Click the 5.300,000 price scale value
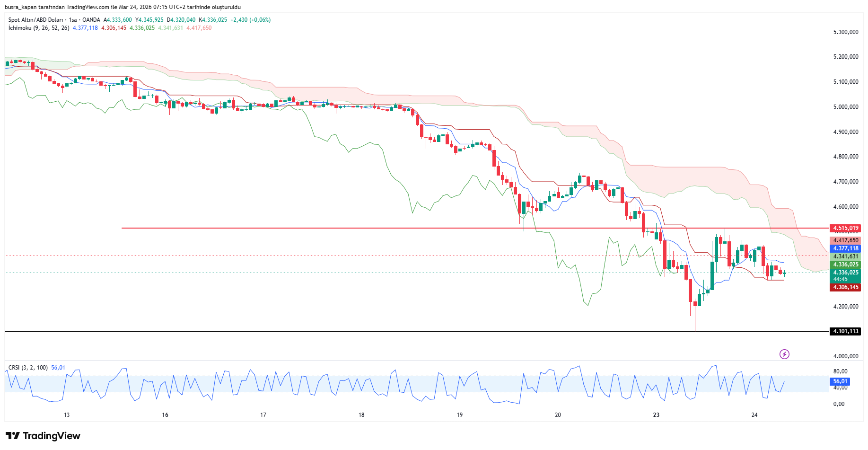 (845, 32)
